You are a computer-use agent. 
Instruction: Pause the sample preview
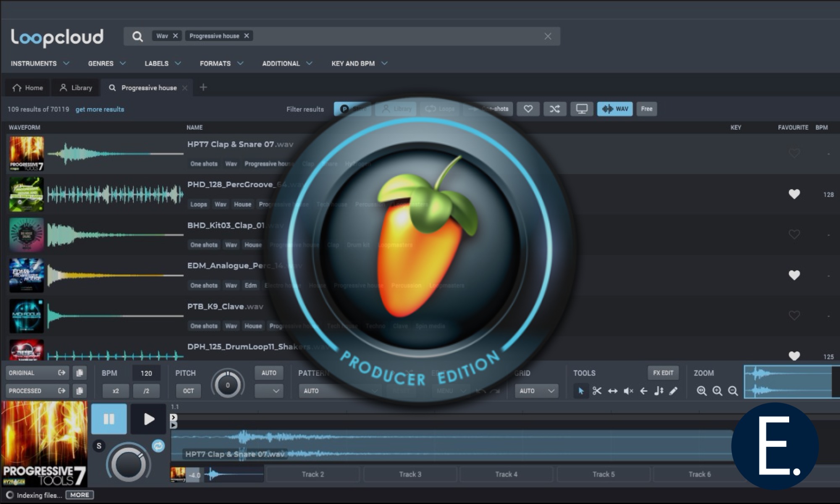click(109, 419)
